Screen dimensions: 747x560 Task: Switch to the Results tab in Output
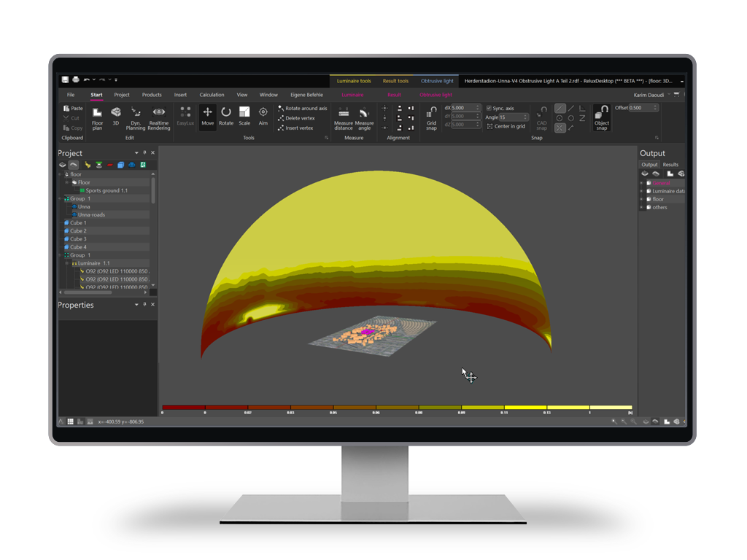(x=670, y=165)
